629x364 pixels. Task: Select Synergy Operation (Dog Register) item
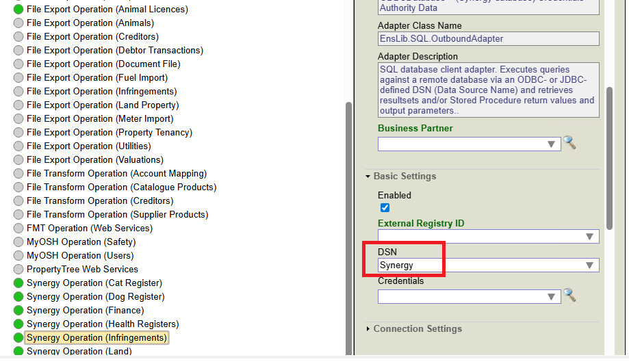(95, 297)
